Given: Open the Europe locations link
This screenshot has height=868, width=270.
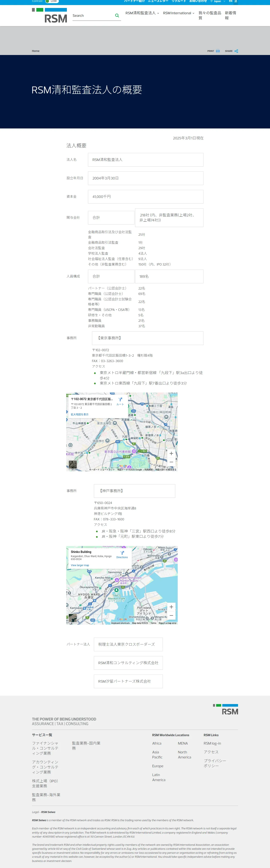Looking at the screenshot, I should (x=158, y=766).
